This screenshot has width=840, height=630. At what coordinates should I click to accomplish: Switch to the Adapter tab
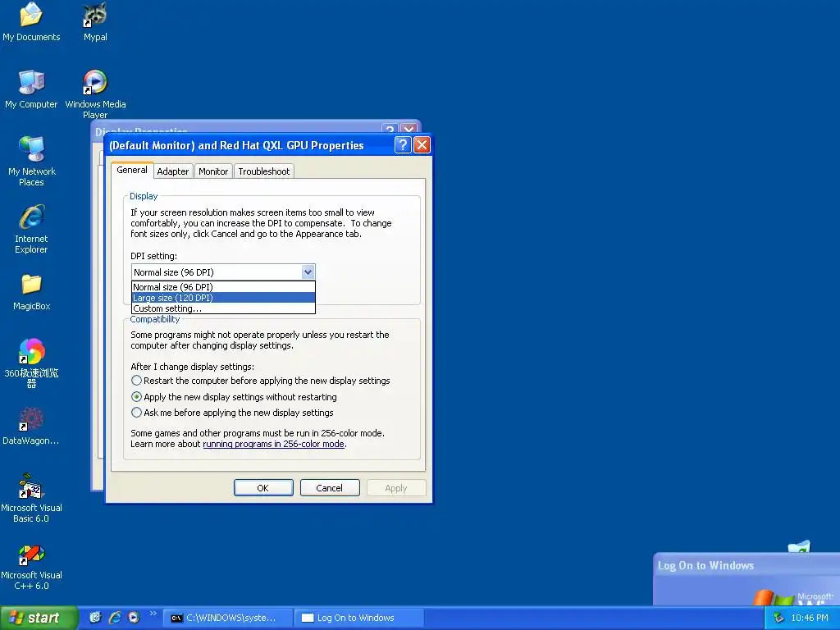click(x=172, y=171)
